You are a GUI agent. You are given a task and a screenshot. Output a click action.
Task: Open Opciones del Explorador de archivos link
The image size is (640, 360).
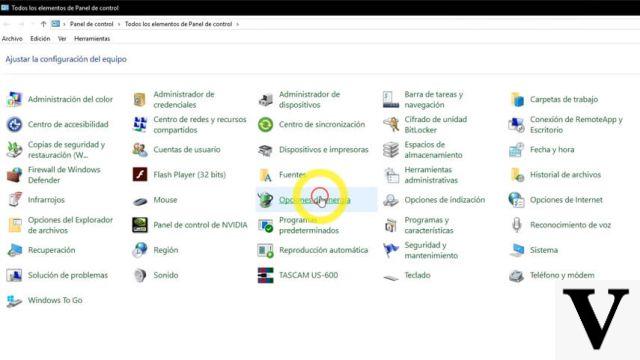coord(70,225)
